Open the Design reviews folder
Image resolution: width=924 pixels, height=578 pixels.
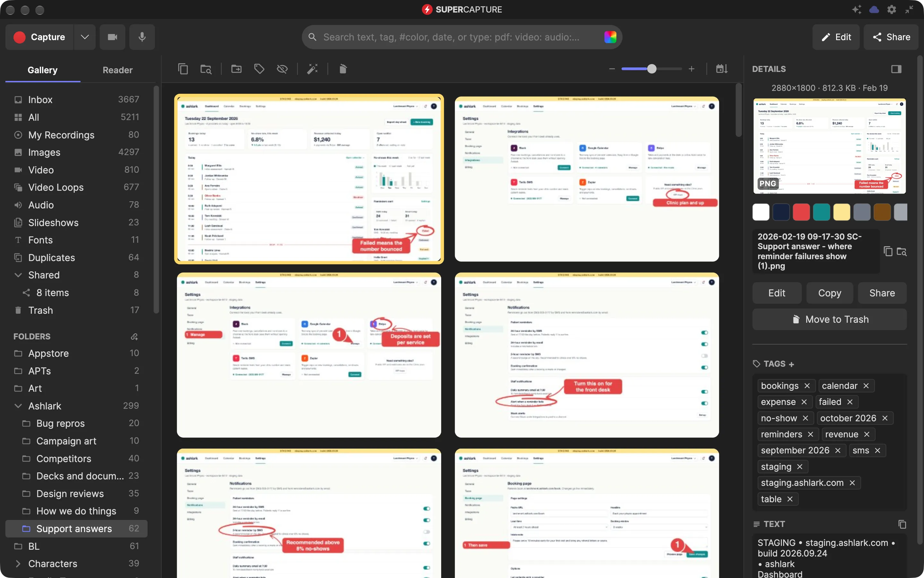[76, 494]
